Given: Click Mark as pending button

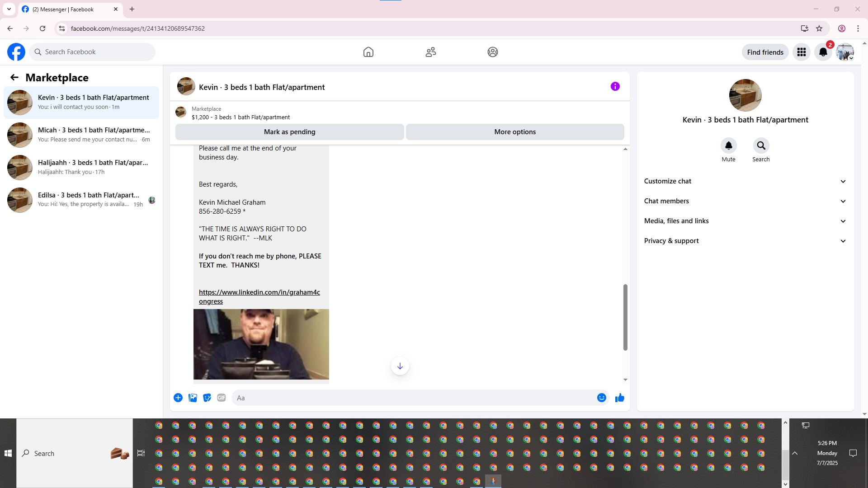Looking at the screenshot, I should pyautogui.click(x=289, y=132).
